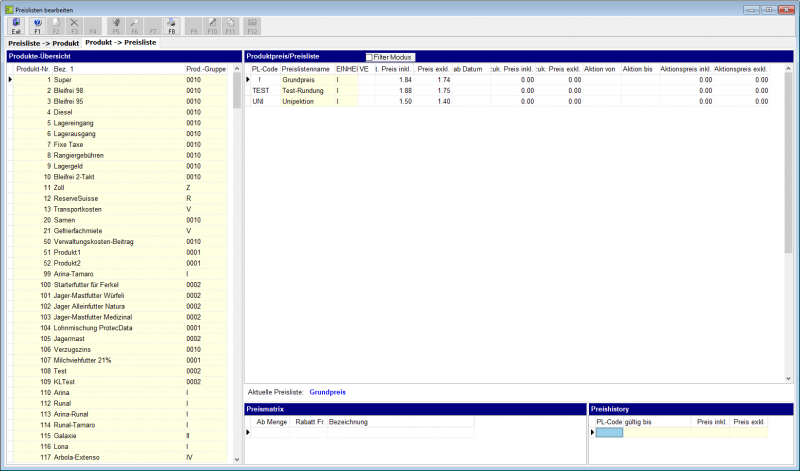Select product row Milchviehfutter 21%

click(x=120, y=360)
